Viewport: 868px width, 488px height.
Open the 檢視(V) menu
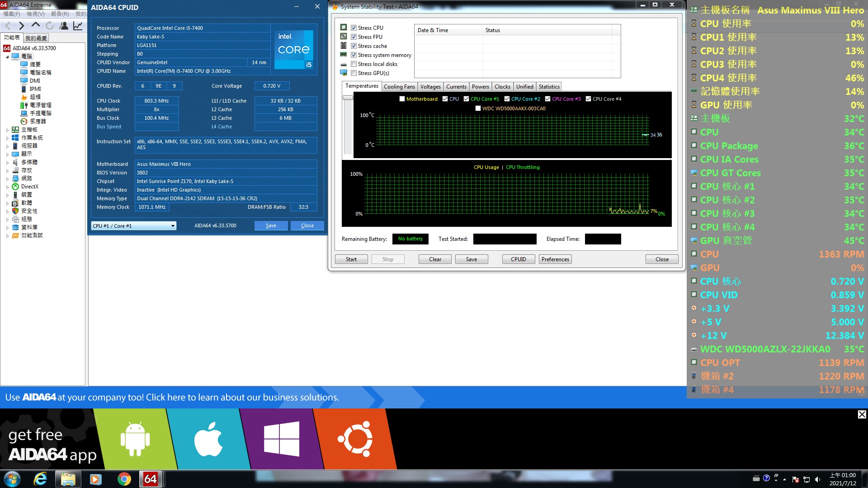tap(36, 14)
